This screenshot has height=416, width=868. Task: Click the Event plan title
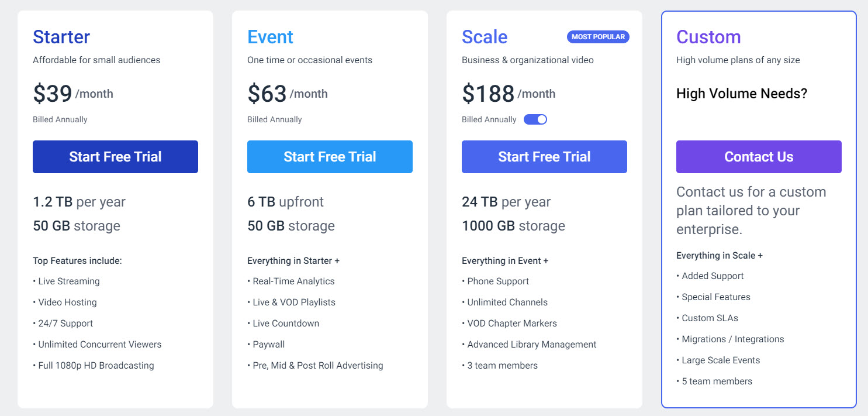click(x=270, y=37)
